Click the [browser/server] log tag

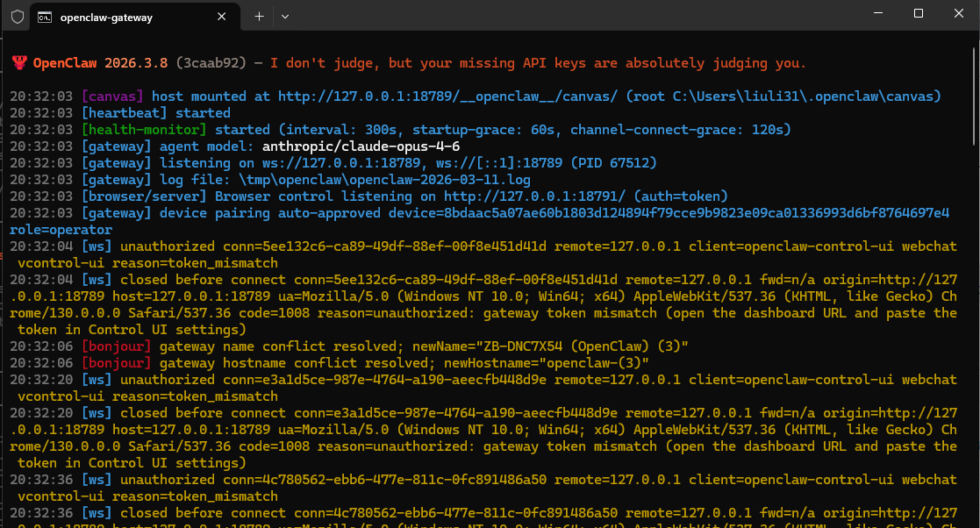(x=144, y=196)
